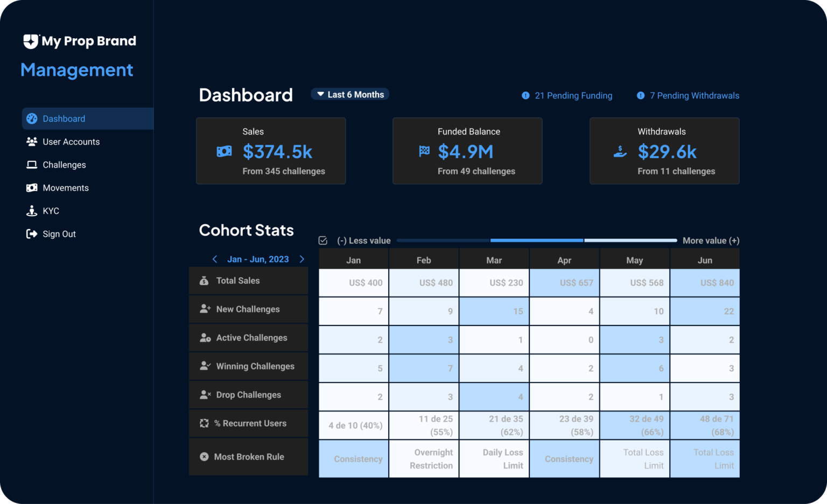Open the Last 6 Months dropdown
Viewport: 827px width, 504px height.
click(x=349, y=94)
